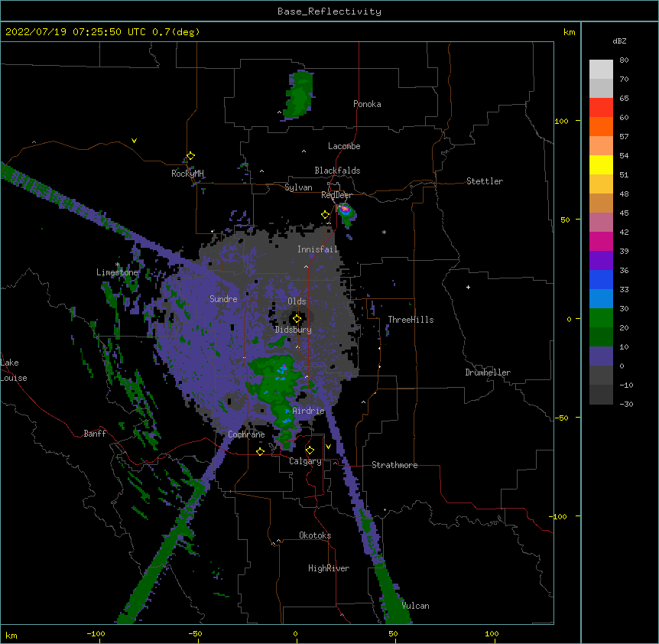Image resolution: width=659 pixels, height=644 pixels.
Task: Click the yellow diamond radar site above Didsbury
Action: point(297,319)
